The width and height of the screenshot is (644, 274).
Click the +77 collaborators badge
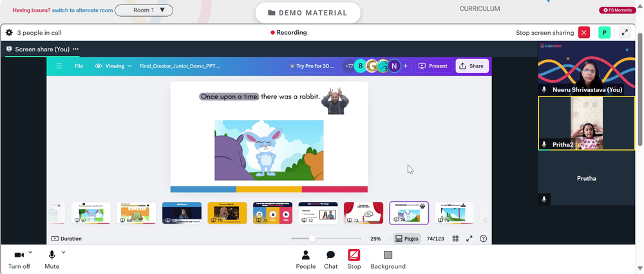coord(348,66)
